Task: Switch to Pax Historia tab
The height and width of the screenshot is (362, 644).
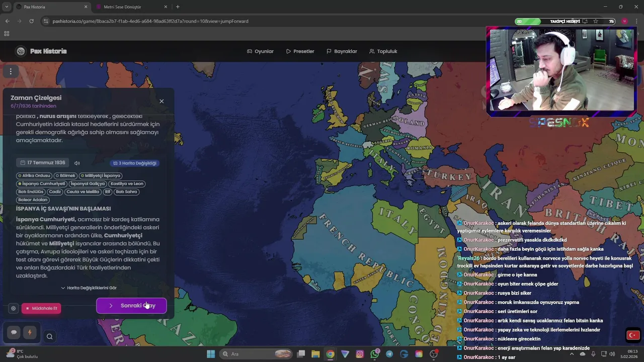Action: [x=52, y=7]
